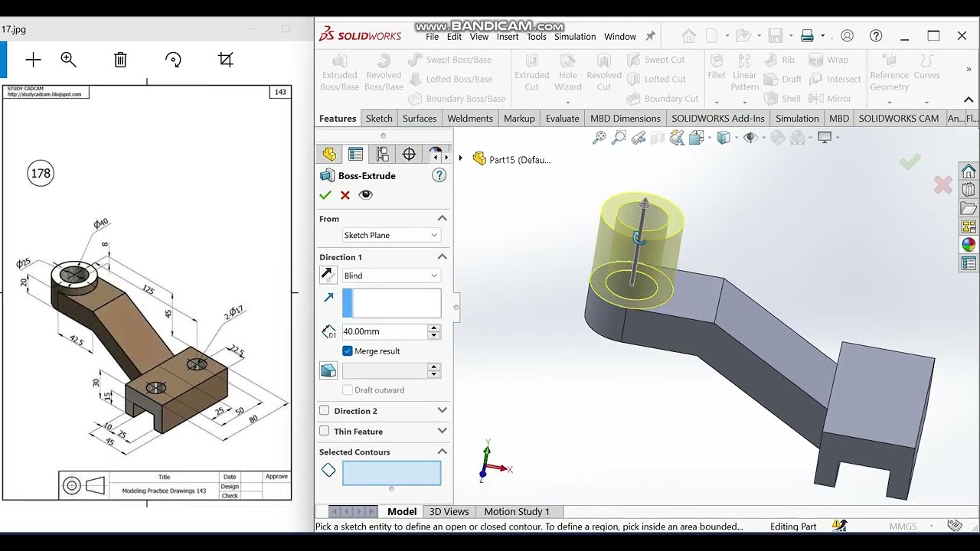Collapse Selected Contours section
Screen dimensions: 980x551
pos(442,452)
